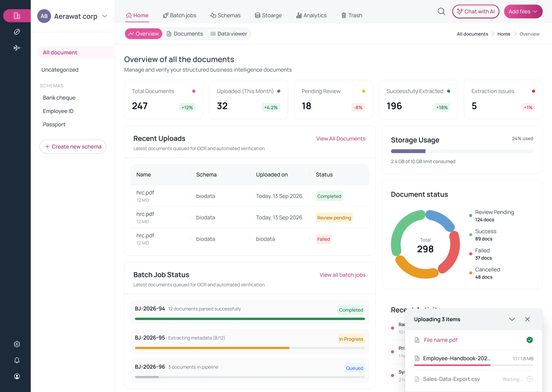
Task: Click the file icon beside Employee-Handbook upload
Action: point(417,358)
